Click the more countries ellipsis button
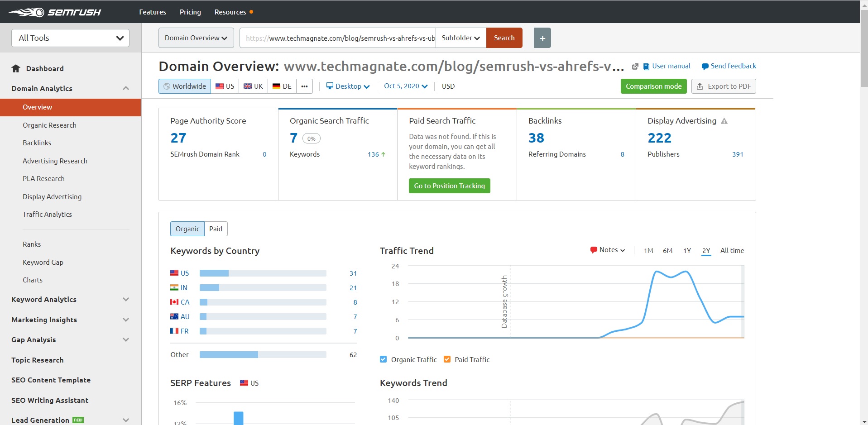The image size is (868, 425). click(304, 86)
